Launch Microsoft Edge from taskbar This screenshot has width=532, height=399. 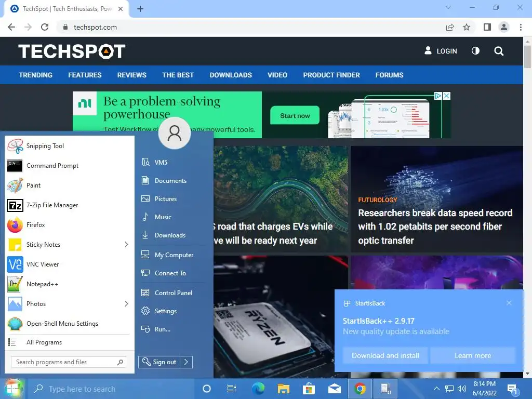pos(258,389)
